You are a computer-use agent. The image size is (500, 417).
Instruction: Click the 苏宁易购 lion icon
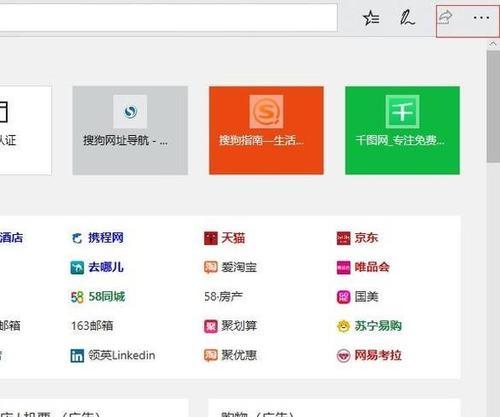click(x=343, y=326)
